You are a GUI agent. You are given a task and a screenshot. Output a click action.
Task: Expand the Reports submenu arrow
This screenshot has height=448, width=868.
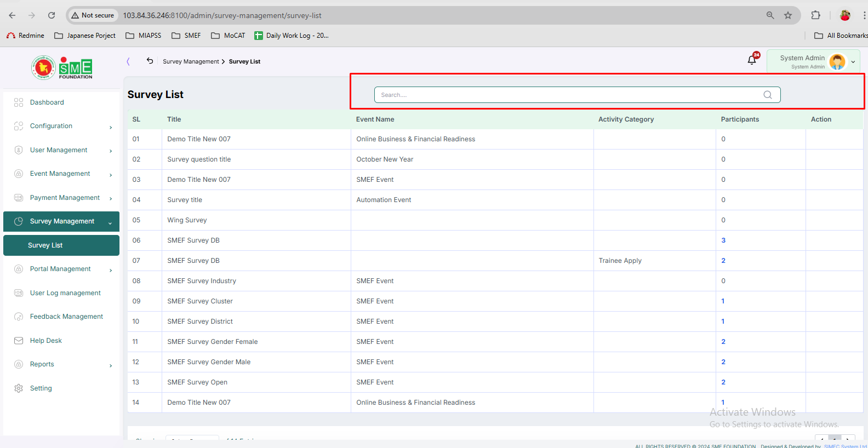click(111, 365)
